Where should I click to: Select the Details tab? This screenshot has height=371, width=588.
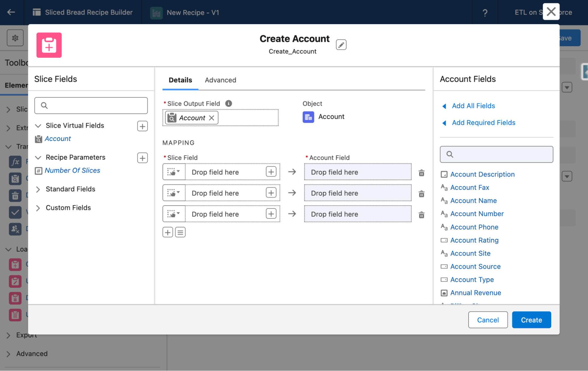(x=180, y=80)
